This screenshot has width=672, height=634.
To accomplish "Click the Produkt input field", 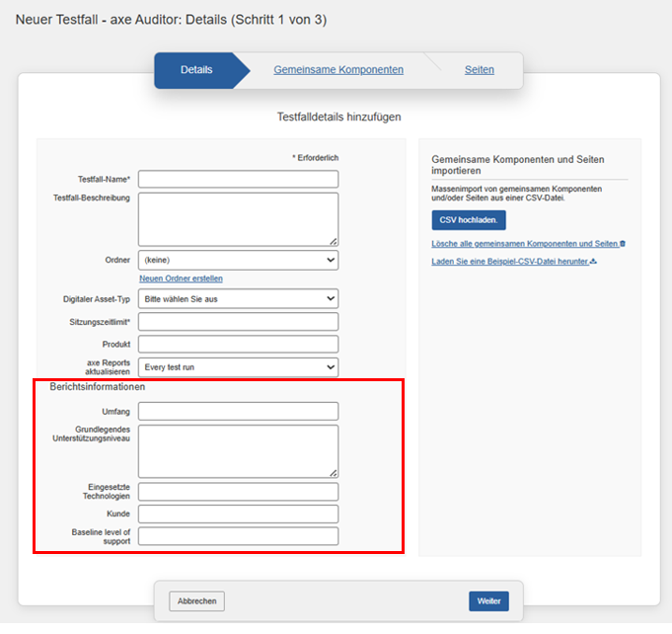I will pyautogui.click(x=238, y=344).
